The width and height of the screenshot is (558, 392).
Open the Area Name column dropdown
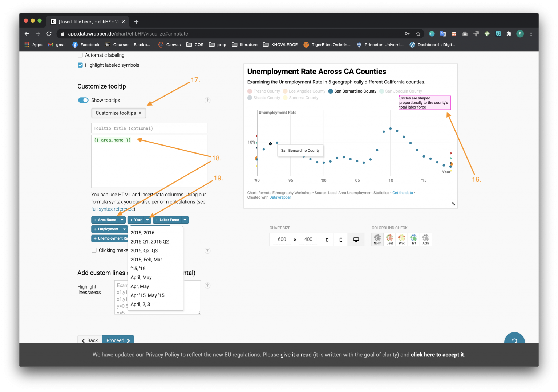click(122, 220)
